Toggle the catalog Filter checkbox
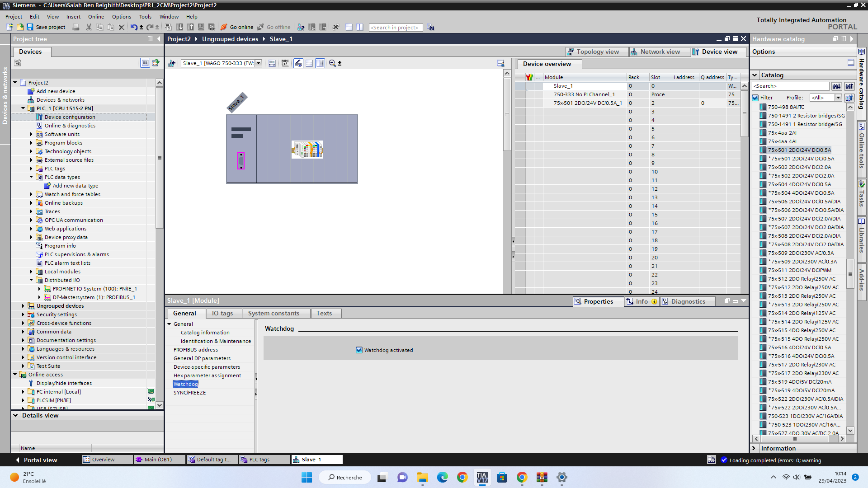This screenshot has width=868, height=488. tap(755, 98)
